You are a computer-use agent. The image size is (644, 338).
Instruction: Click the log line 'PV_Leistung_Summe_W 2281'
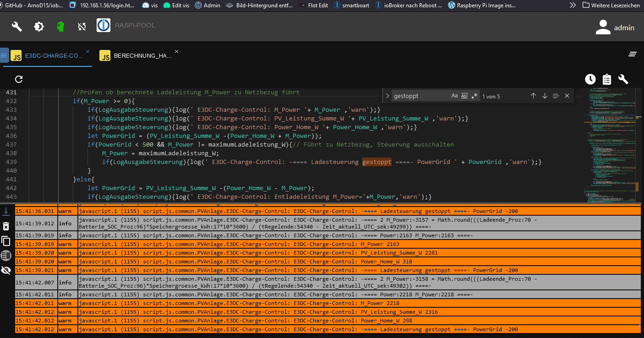click(328, 253)
